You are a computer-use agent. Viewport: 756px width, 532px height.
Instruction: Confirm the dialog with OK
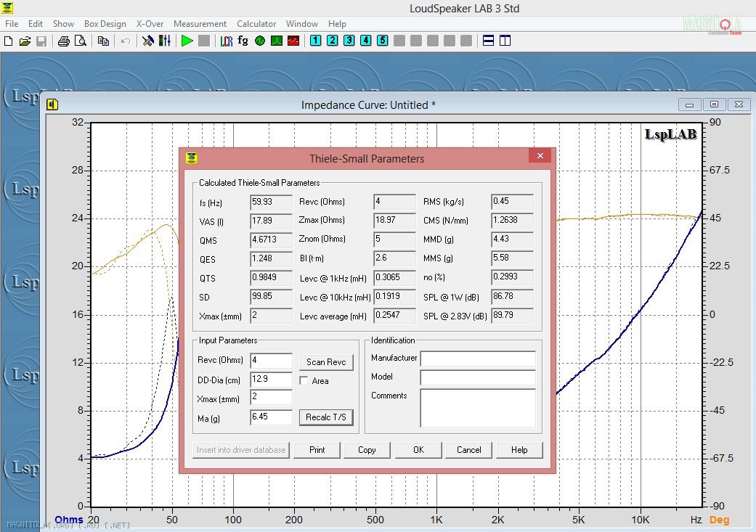[418, 450]
